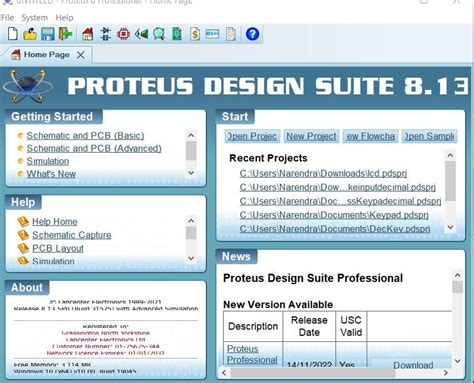Click News panel scroll down arrow
474x383 pixels.
click(x=457, y=361)
